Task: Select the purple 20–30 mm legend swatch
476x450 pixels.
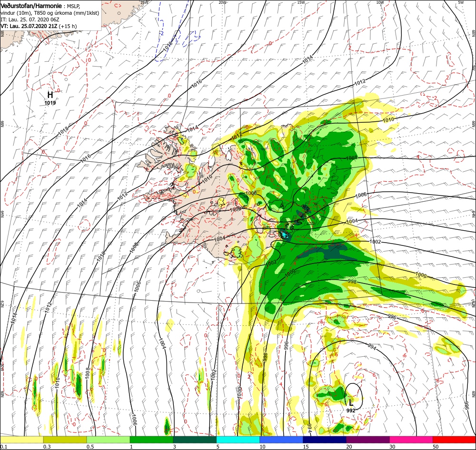Action: 367,440
